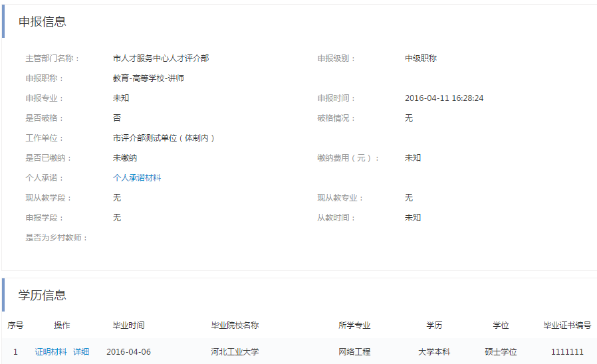Click the 学历 column header

(434, 325)
